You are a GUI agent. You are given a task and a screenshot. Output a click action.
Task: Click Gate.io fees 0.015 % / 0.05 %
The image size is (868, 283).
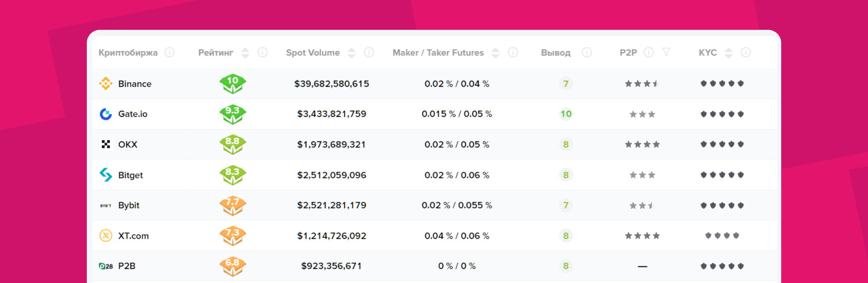click(x=457, y=114)
